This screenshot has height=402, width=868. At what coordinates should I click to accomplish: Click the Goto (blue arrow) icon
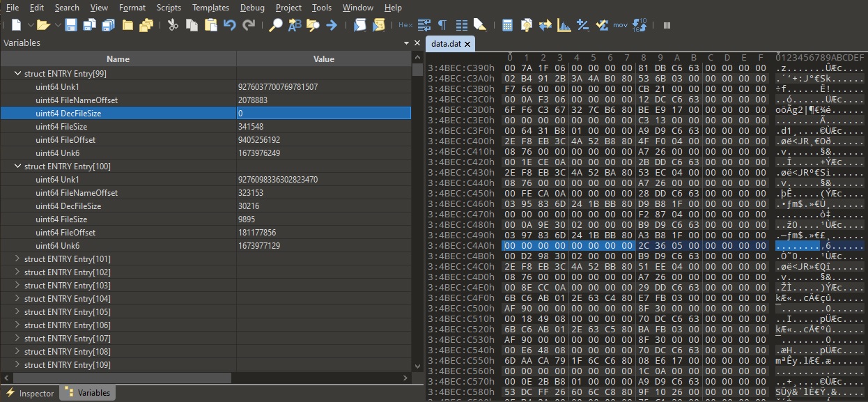pos(332,25)
